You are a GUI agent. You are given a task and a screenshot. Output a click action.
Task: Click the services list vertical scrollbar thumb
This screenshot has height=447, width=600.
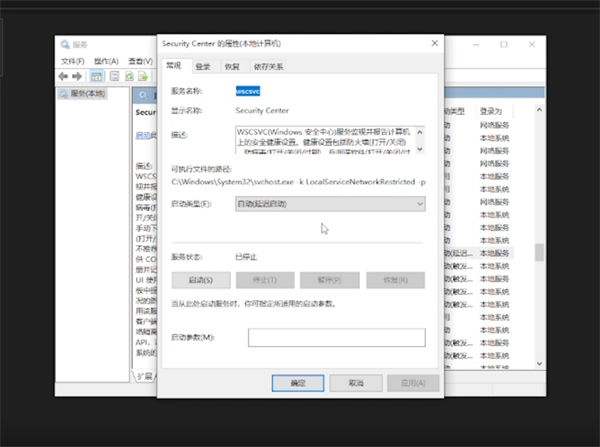539,252
